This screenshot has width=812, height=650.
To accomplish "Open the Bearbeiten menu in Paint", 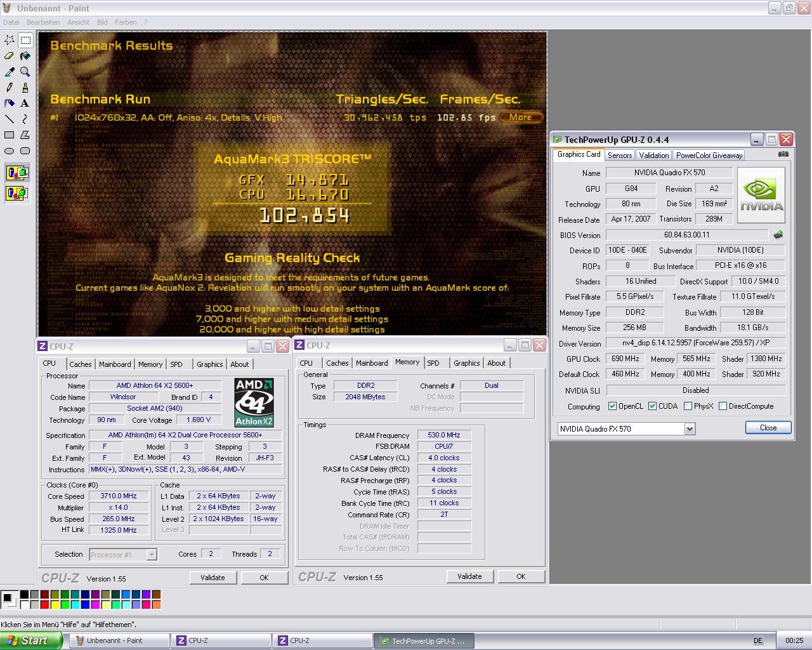I will point(43,22).
